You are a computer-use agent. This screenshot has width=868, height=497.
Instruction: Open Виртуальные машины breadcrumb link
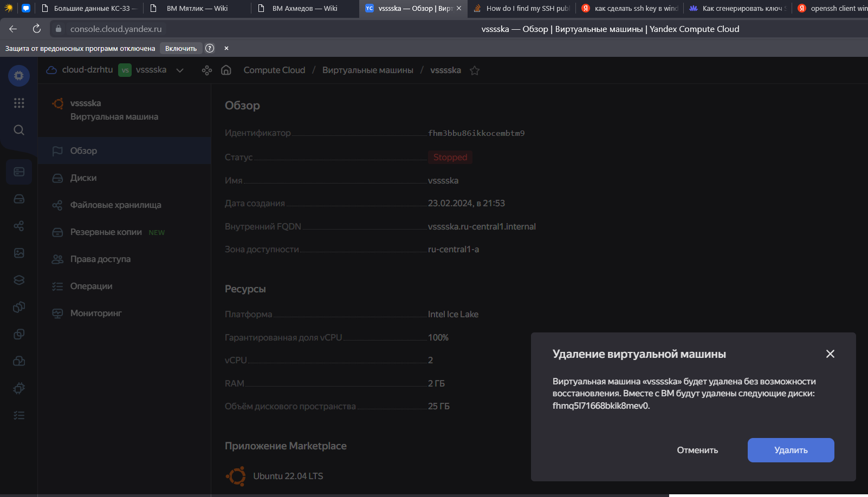point(367,70)
